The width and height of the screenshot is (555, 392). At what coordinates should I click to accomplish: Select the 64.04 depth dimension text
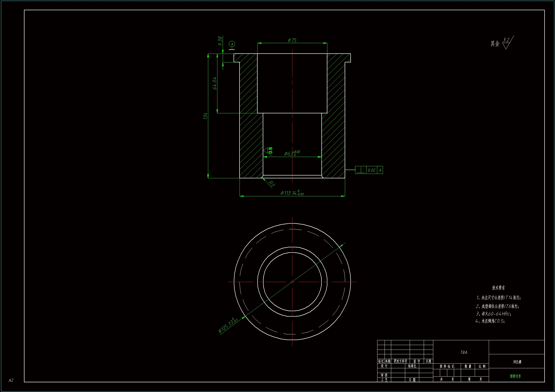click(x=214, y=83)
